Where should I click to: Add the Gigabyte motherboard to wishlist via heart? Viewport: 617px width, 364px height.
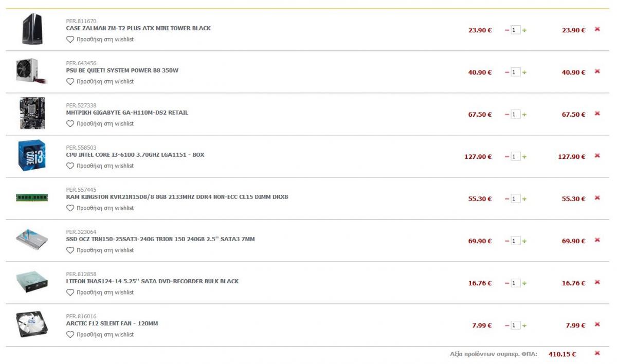pyautogui.click(x=70, y=124)
